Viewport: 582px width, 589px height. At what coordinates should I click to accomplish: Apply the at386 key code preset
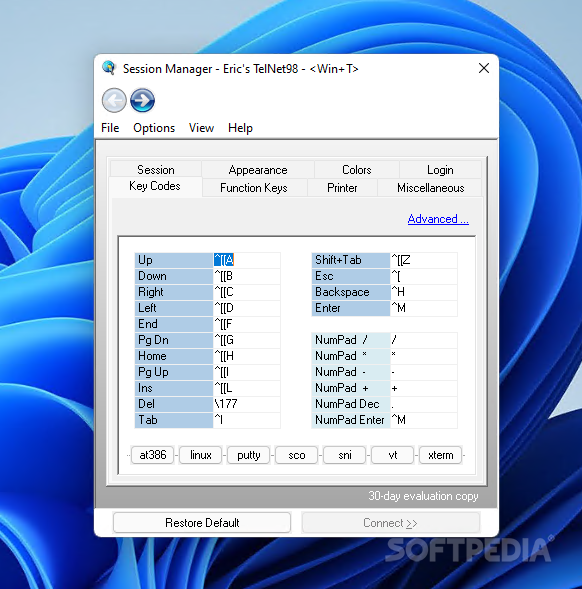tap(153, 455)
